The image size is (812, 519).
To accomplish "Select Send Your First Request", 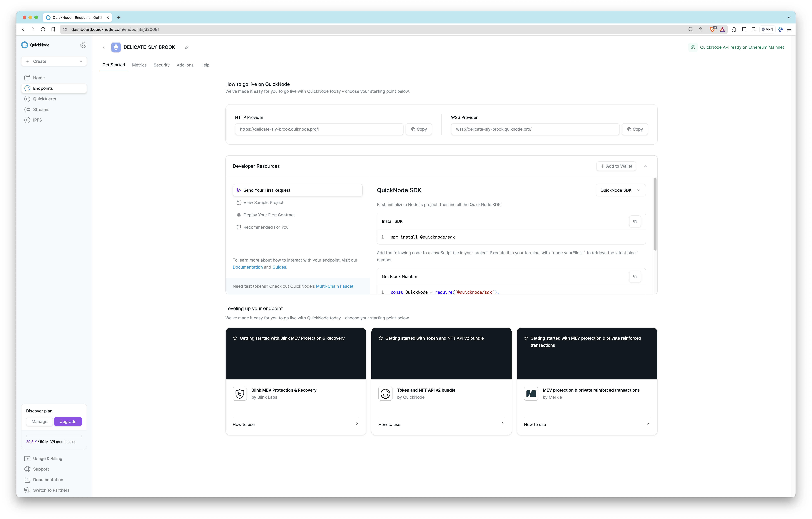I will coord(297,190).
